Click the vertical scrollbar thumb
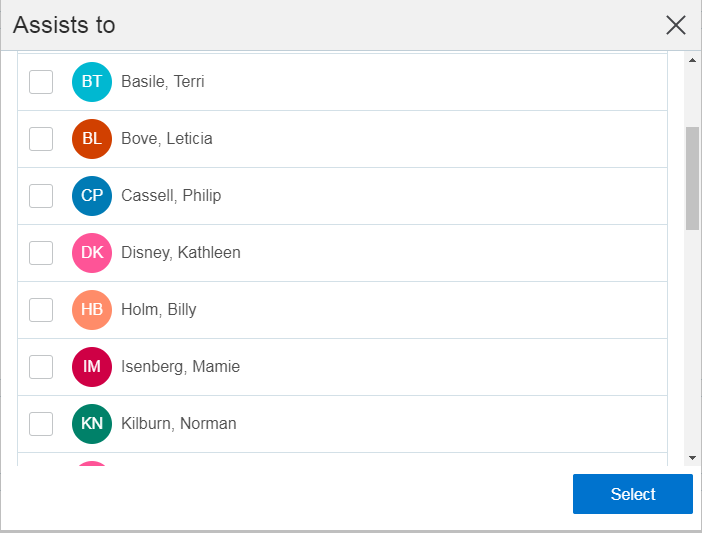This screenshot has width=702, height=533. pos(692,178)
